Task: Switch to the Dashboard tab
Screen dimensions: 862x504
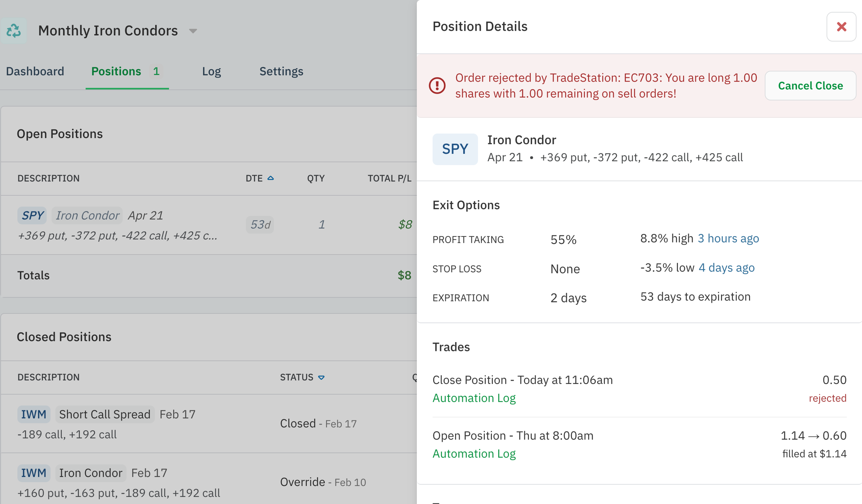Action: point(35,71)
